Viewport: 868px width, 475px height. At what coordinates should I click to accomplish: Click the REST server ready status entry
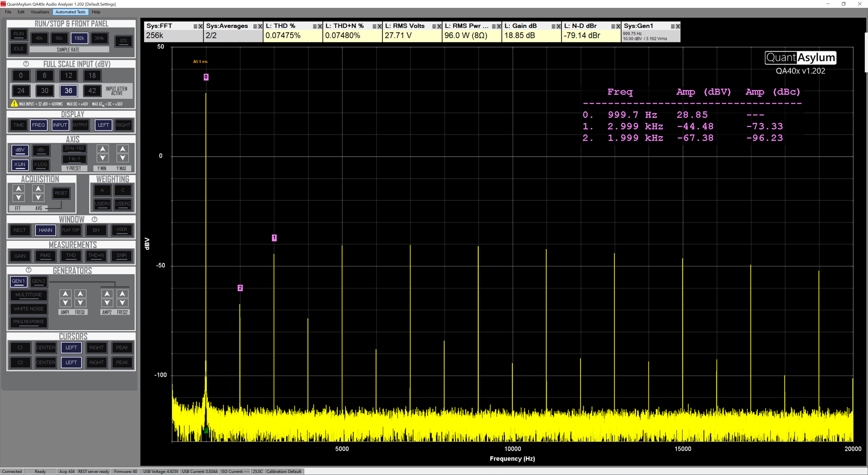[x=94, y=472]
